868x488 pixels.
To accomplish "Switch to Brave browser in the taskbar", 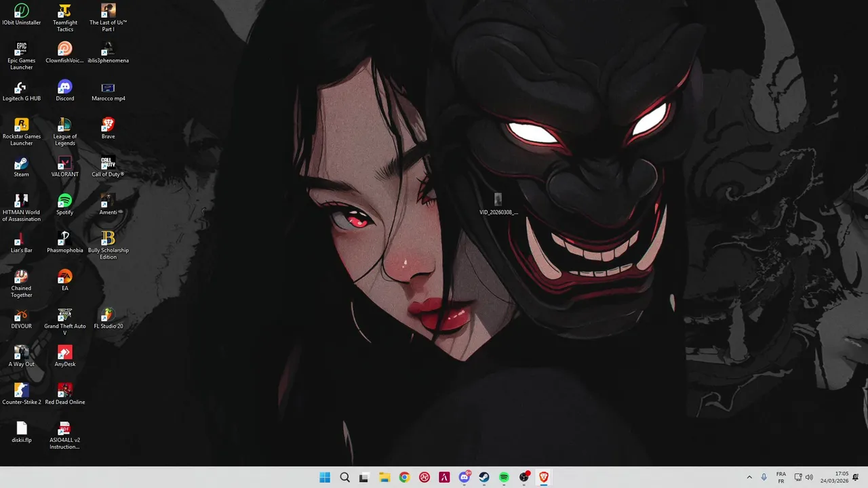I will coord(544,477).
